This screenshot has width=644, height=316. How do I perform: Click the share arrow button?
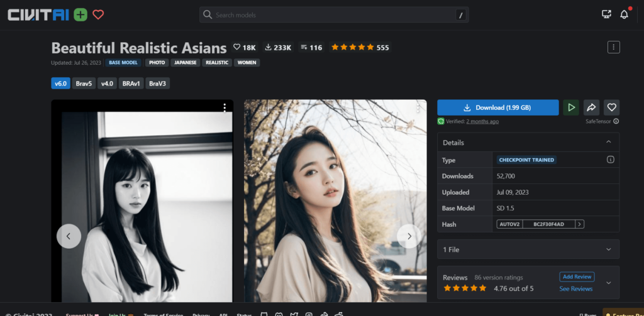(x=591, y=107)
